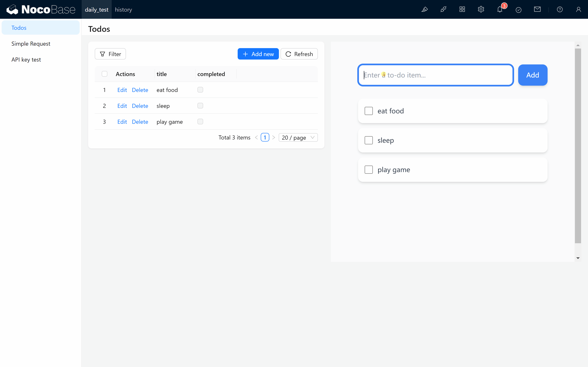
Task: Open the settings gear icon
Action: tap(481, 9)
